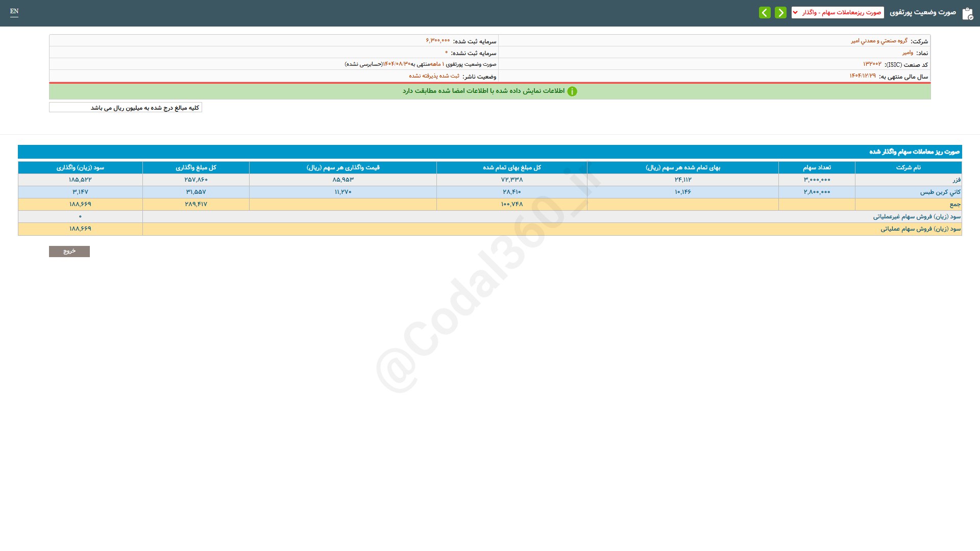The width and height of the screenshot is (980, 551).
Task: Click company name گروه صنعتي و معدني امير
Action: point(879,41)
